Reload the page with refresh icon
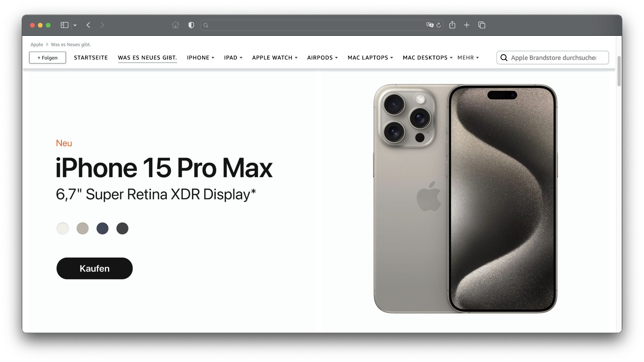 (439, 25)
